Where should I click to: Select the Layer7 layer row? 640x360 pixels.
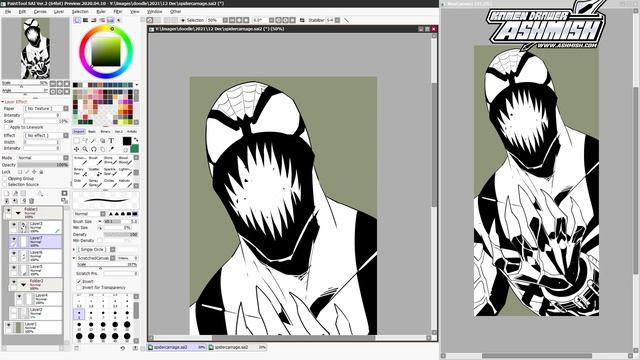tap(36, 241)
